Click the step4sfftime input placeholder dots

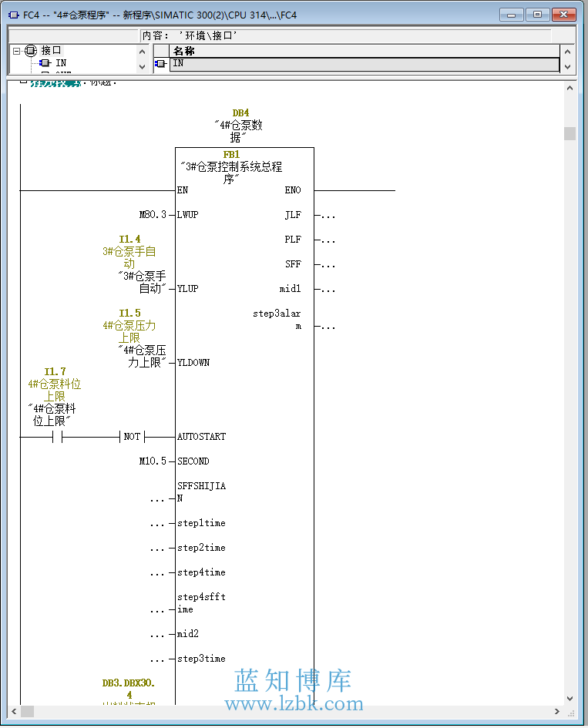point(157,611)
